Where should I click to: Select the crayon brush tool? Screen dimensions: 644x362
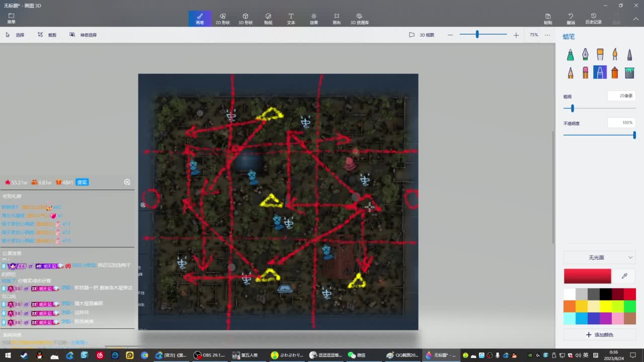pos(600,72)
